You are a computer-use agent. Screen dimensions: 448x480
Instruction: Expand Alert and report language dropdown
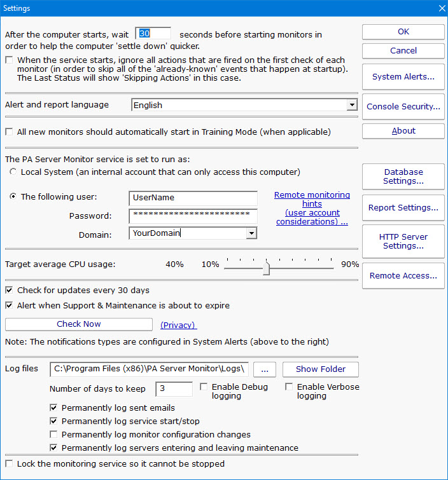pyautogui.click(x=351, y=106)
